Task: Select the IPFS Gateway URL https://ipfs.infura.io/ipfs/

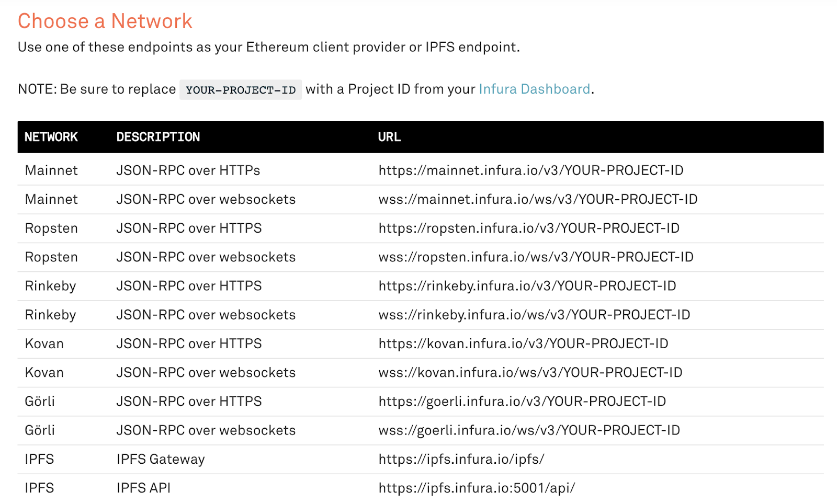Action: 461,459
